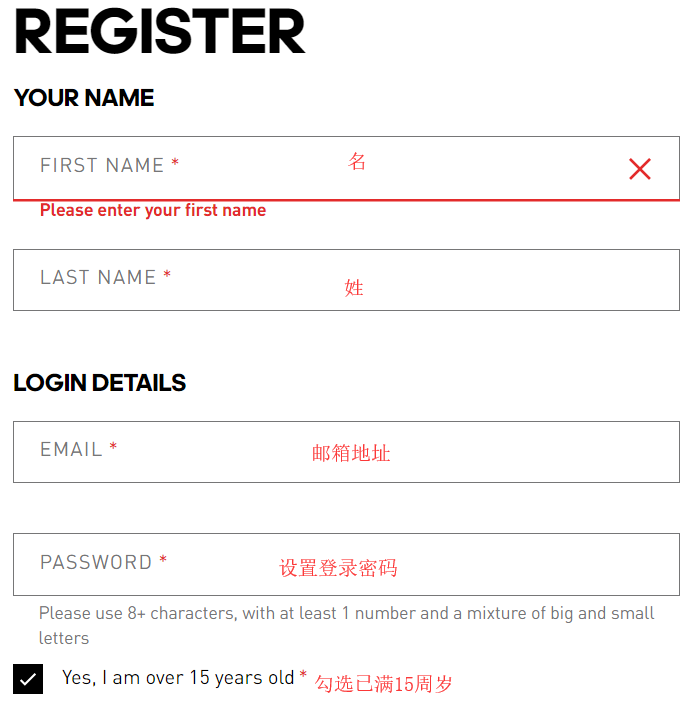This screenshot has width=688, height=706.
Task: Click the LOGIN DETAILS section heading
Action: (x=100, y=383)
